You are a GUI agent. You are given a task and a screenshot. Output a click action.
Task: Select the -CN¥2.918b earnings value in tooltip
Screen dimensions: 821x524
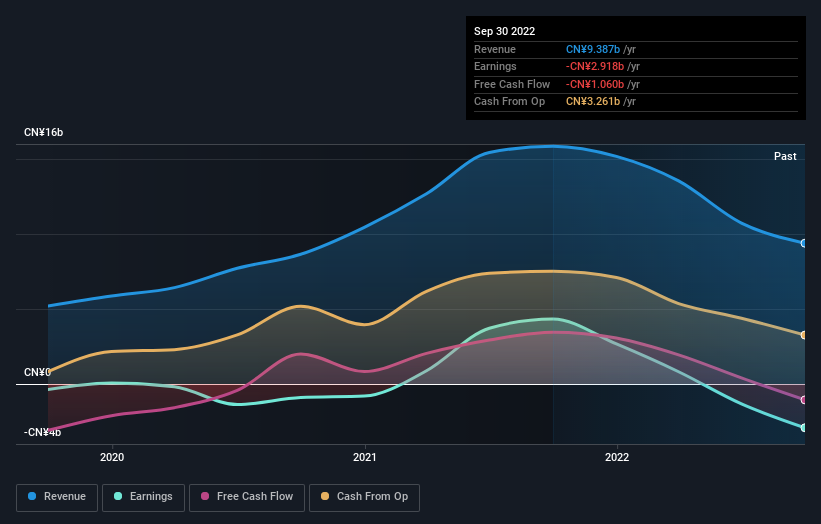tap(597, 66)
